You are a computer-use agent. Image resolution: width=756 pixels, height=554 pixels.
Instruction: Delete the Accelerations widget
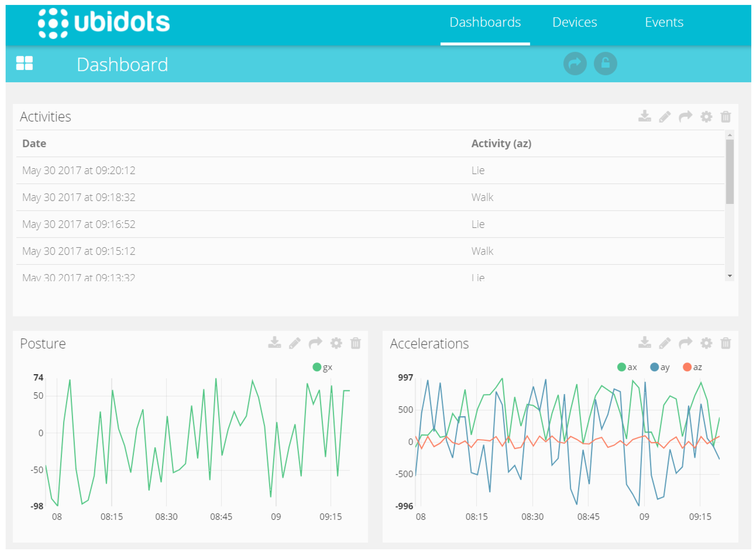[725, 343]
